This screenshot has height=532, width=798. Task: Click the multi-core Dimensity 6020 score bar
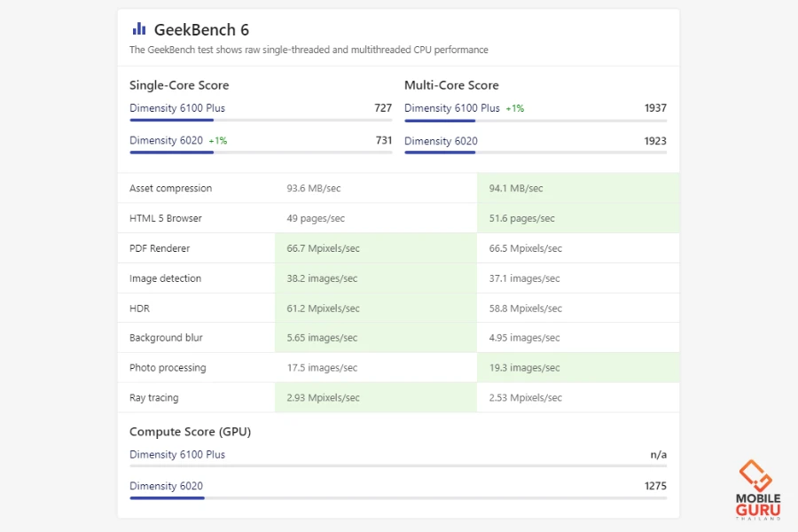(440, 152)
